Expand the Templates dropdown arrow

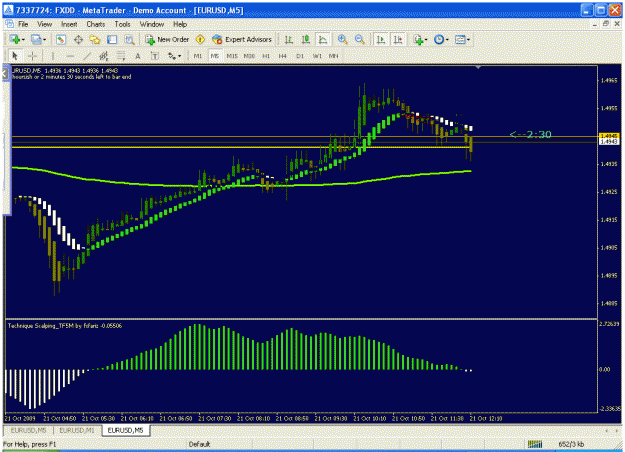[x=468, y=39]
